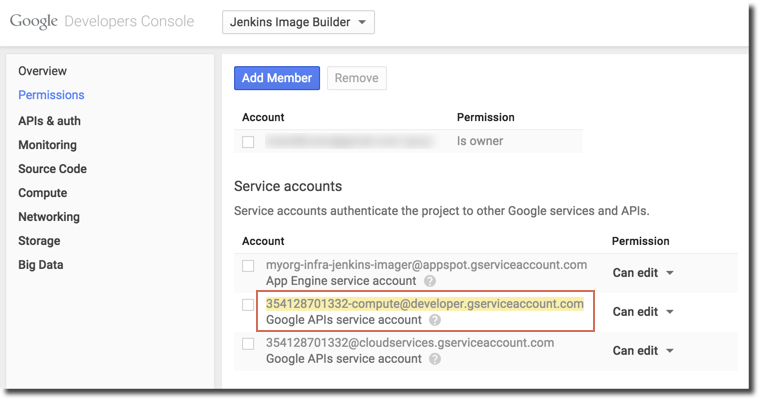
Task: Click the 354128701332@cloudservices email text
Action: tap(410, 343)
